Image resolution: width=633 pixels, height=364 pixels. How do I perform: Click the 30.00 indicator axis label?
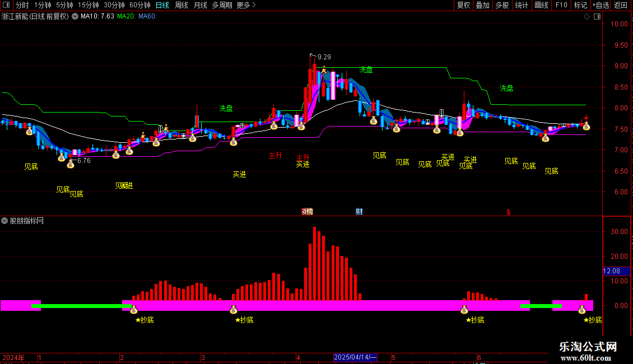[x=619, y=232]
